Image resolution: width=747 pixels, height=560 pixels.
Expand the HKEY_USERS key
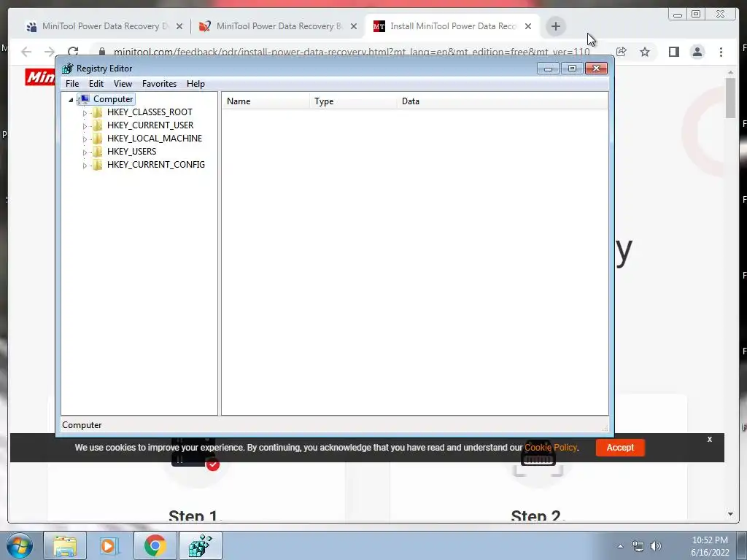point(85,152)
